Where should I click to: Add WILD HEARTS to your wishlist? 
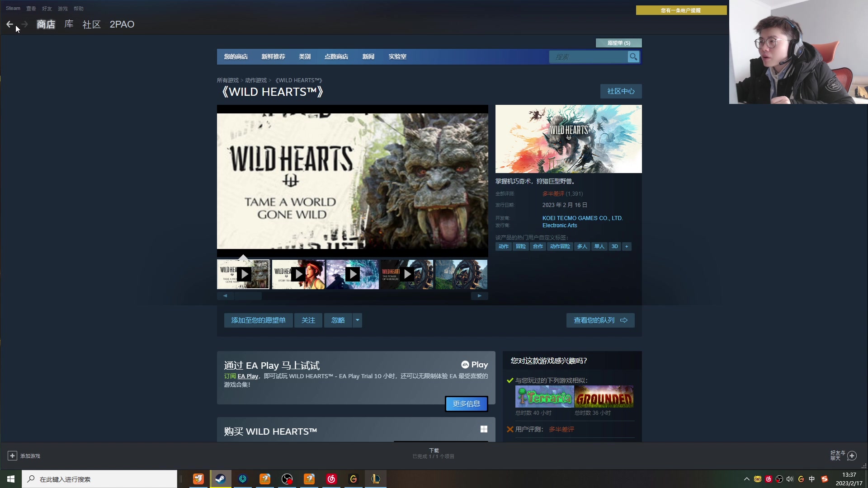[258, 320]
